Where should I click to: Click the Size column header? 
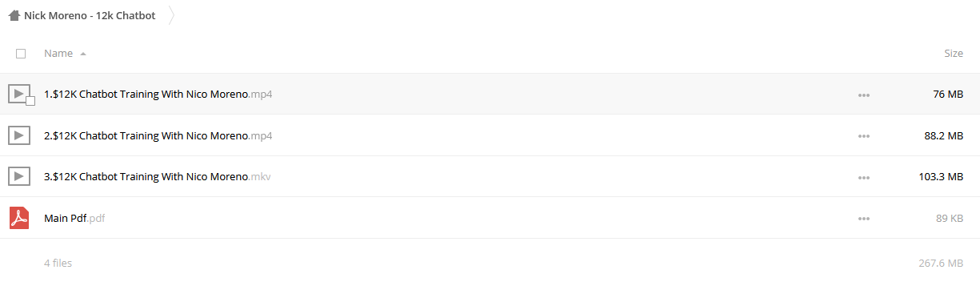pos(954,54)
